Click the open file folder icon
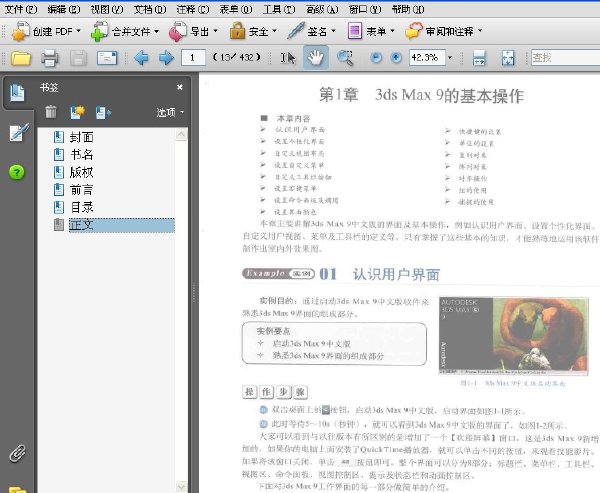This screenshot has height=493, width=600. [21, 58]
